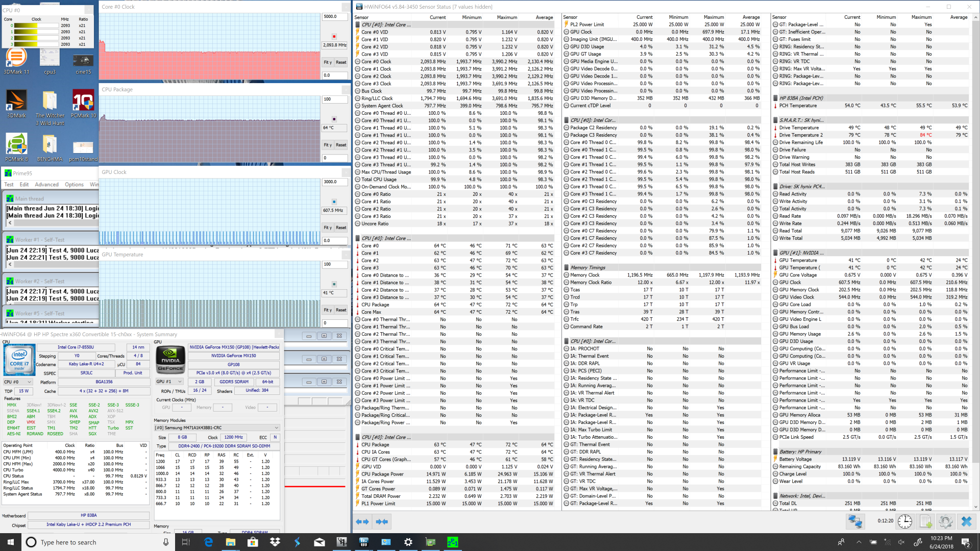This screenshot has width=980, height=551.
Task: Change Core #0 Clock graph color swatch
Action: coord(334,36)
